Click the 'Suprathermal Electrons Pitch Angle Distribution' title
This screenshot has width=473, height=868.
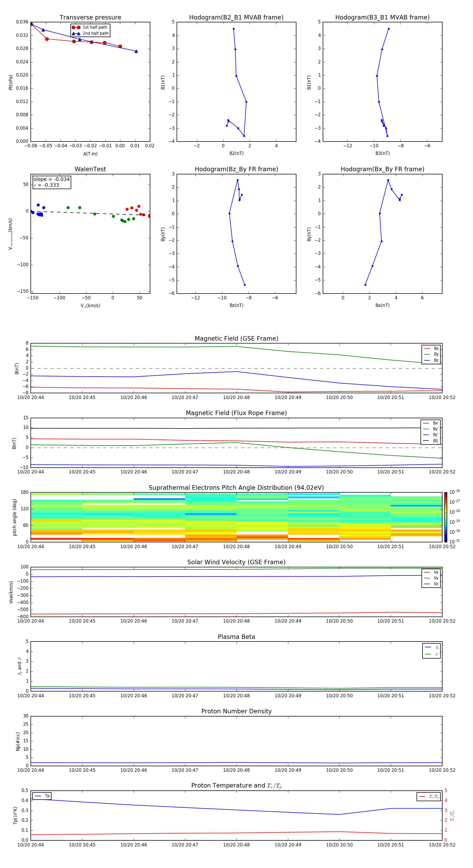pyautogui.click(x=236, y=488)
